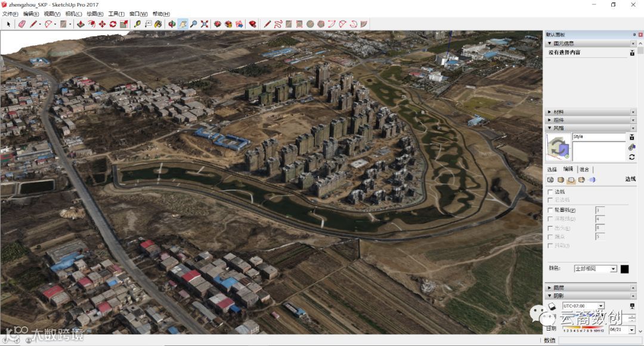Open the 编辑(E) menu

point(31,14)
